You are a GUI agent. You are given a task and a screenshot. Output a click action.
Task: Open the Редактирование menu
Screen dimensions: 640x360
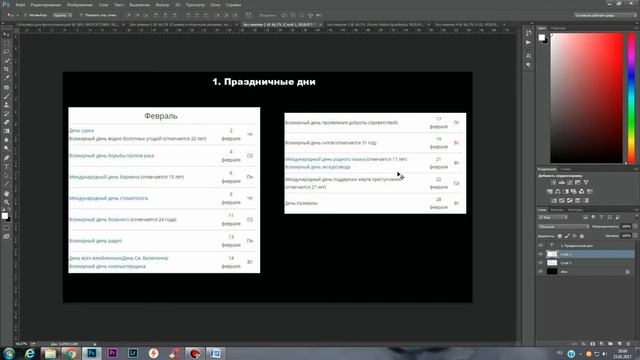[45, 5]
